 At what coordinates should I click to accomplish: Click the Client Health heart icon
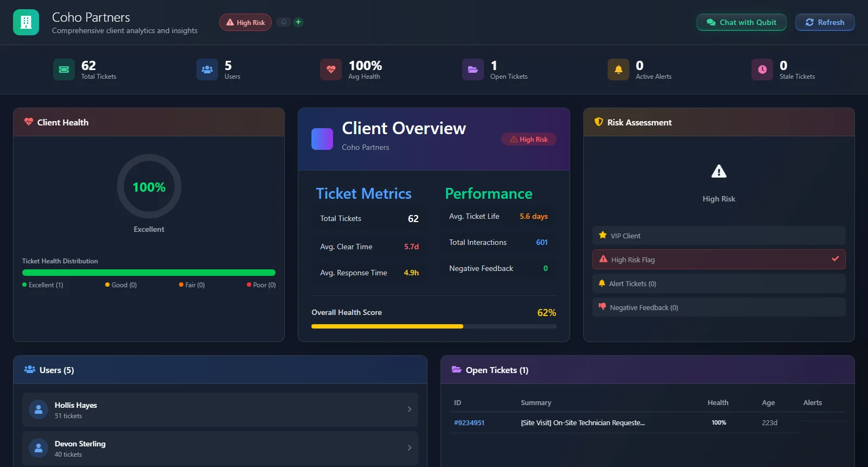pos(29,122)
